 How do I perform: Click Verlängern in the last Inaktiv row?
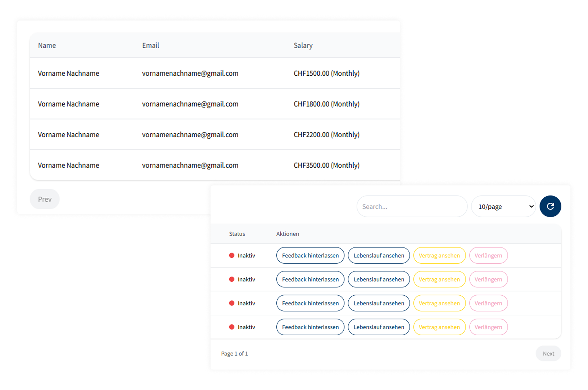point(488,327)
